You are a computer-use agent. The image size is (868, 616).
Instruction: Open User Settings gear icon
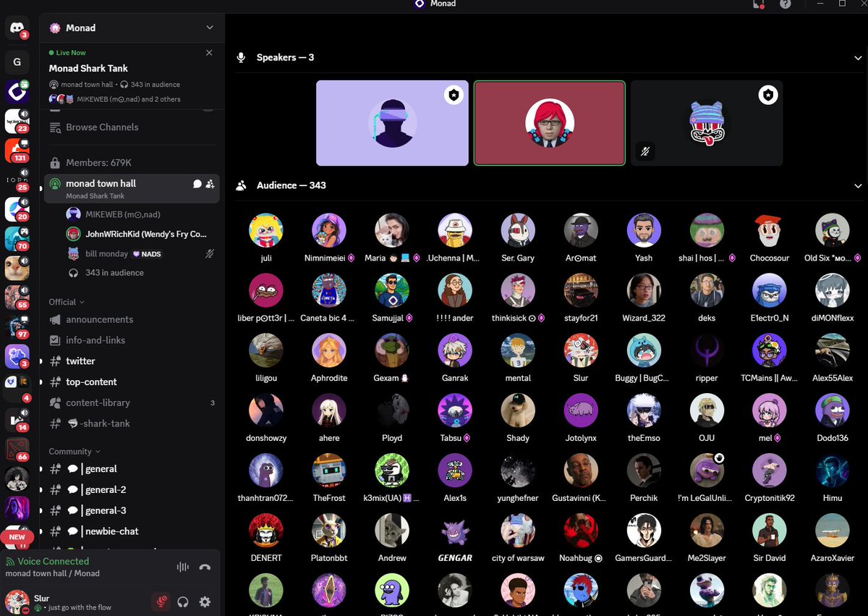click(205, 602)
